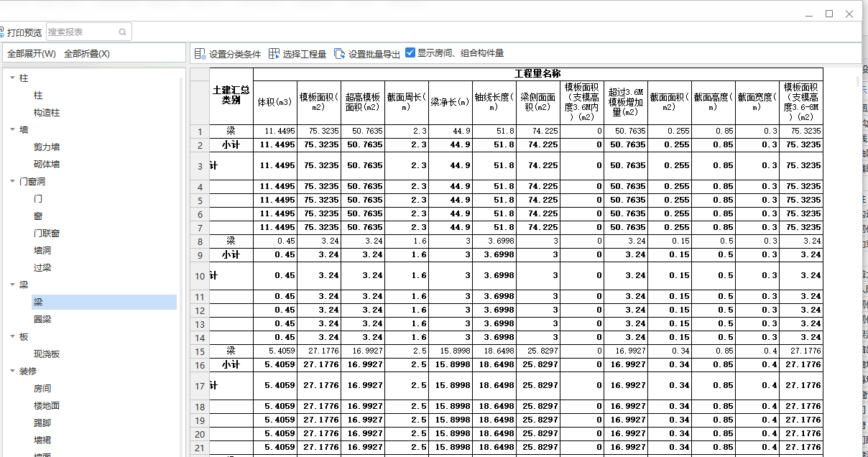Image resolution: width=868 pixels, height=457 pixels.
Task: Select 圈梁 in the report tree
Action: coord(42,320)
